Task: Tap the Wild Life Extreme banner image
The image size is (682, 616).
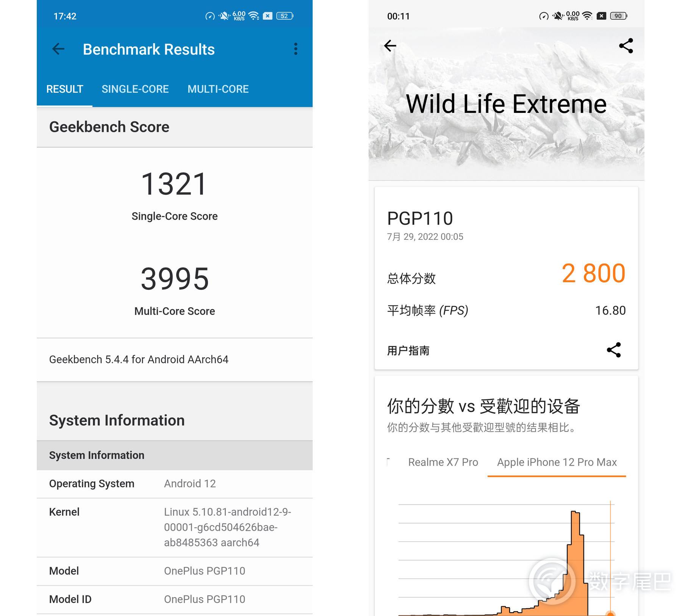Action: tap(506, 103)
